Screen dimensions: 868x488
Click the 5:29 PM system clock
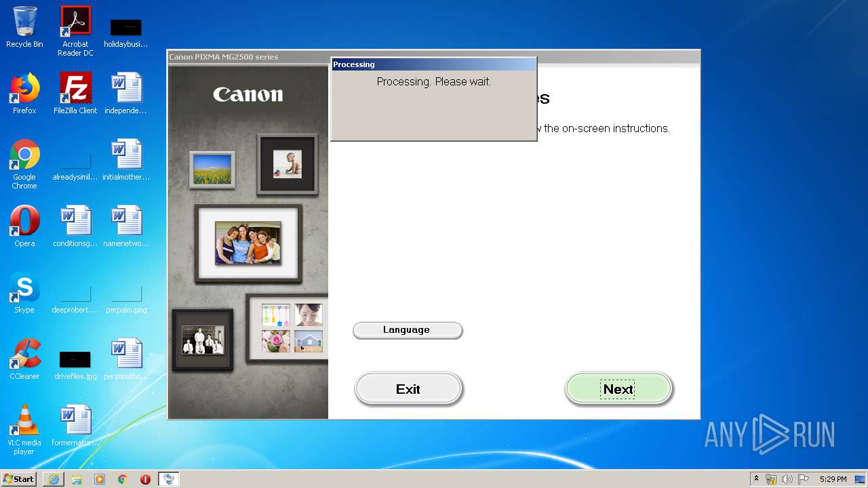(x=833, y=479)
